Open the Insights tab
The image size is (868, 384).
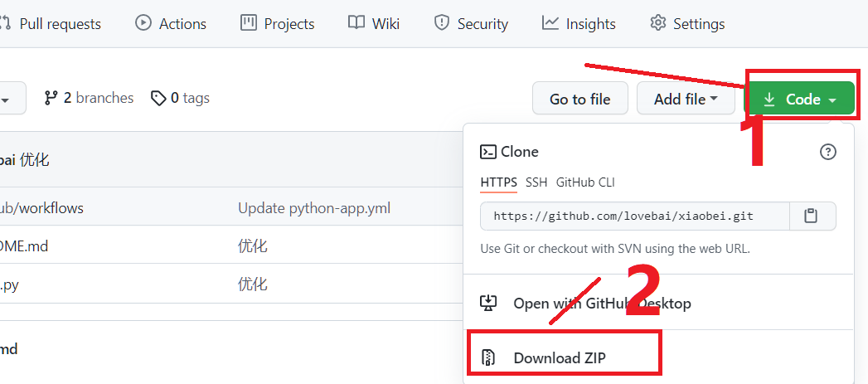579,24
